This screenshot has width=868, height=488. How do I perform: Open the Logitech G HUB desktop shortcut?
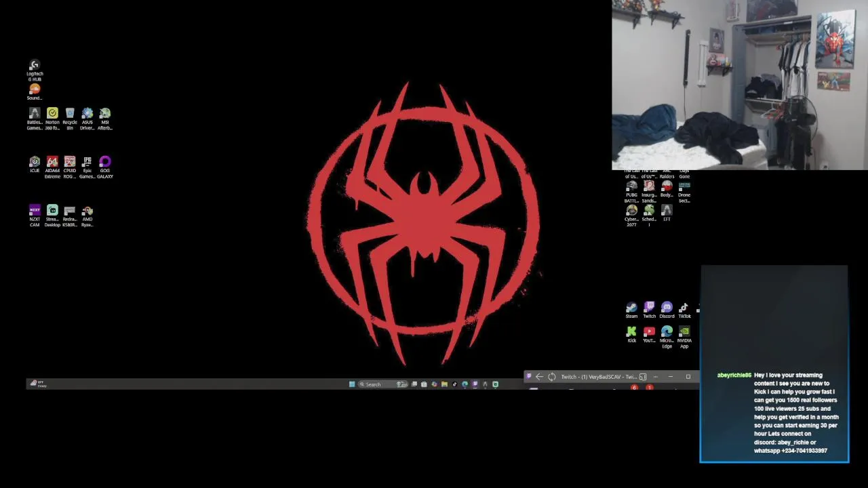tap(35, 70)
